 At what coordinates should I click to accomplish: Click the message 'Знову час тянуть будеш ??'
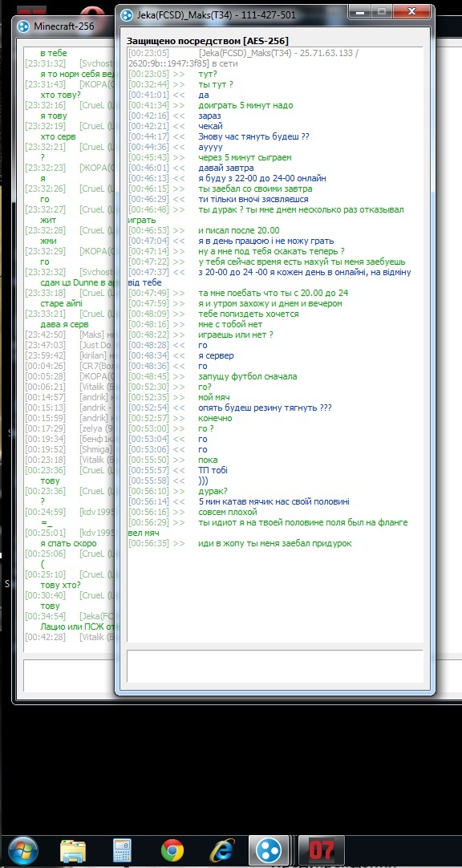[x=253, y=136]
